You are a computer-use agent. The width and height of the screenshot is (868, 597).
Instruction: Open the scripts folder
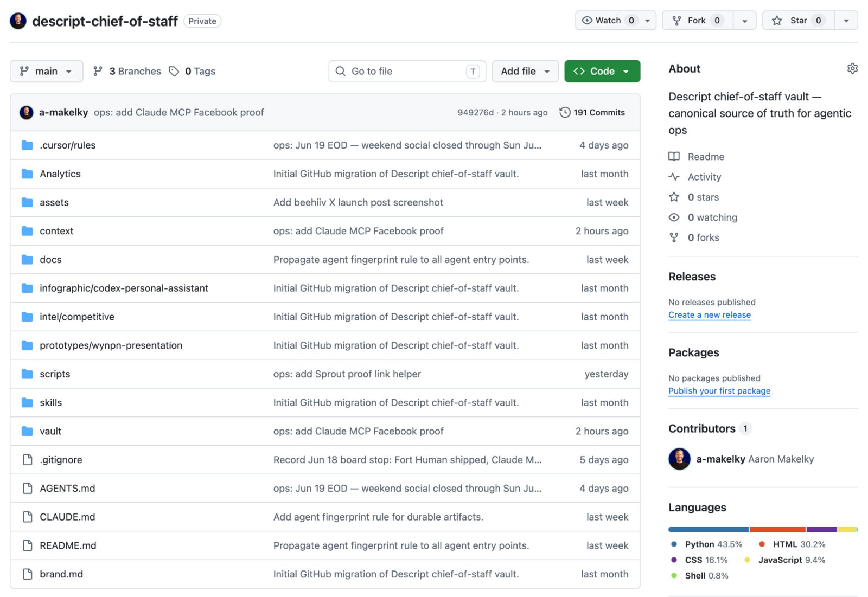coord(55,374)
